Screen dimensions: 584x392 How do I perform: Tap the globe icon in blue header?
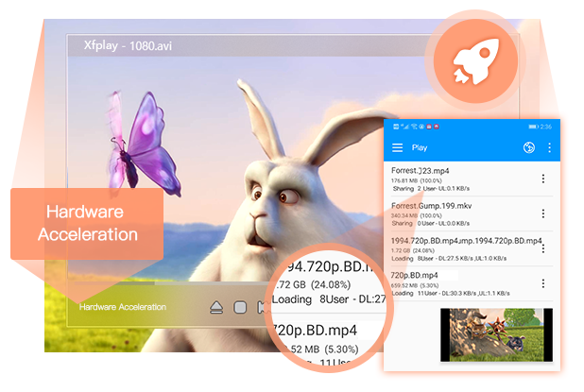click(x=529, y=147)
